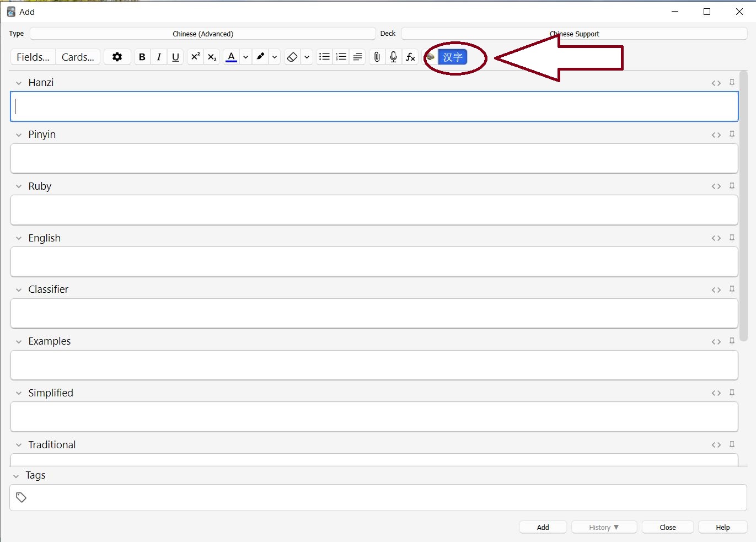Click the Close button at bottom
The height and width of the screenshot is (542, 756).
668,527
